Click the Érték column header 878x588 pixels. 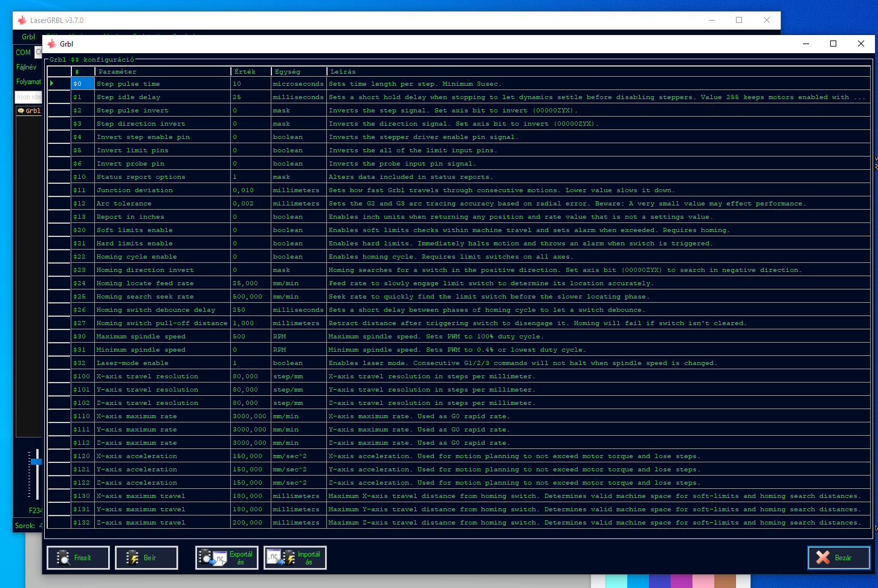coord(251,72)
